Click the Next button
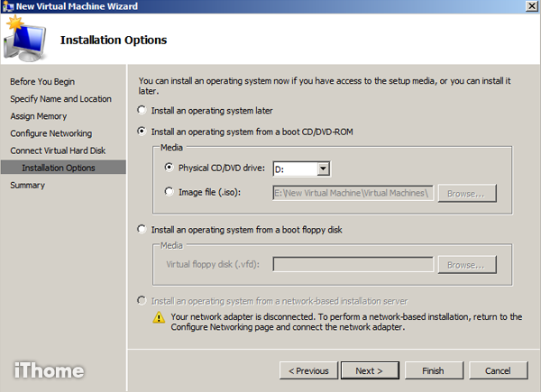541x392 pixels. (369, 370)
